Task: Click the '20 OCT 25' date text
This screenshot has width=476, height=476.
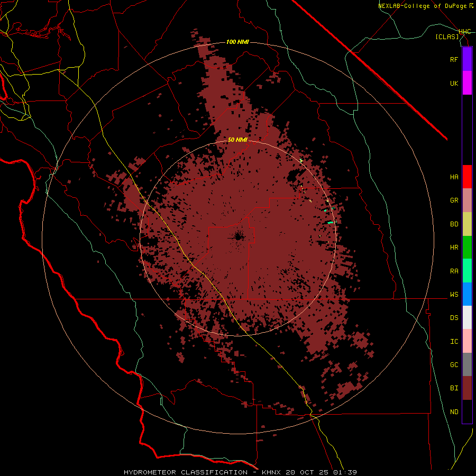Action: click(308, 472)
